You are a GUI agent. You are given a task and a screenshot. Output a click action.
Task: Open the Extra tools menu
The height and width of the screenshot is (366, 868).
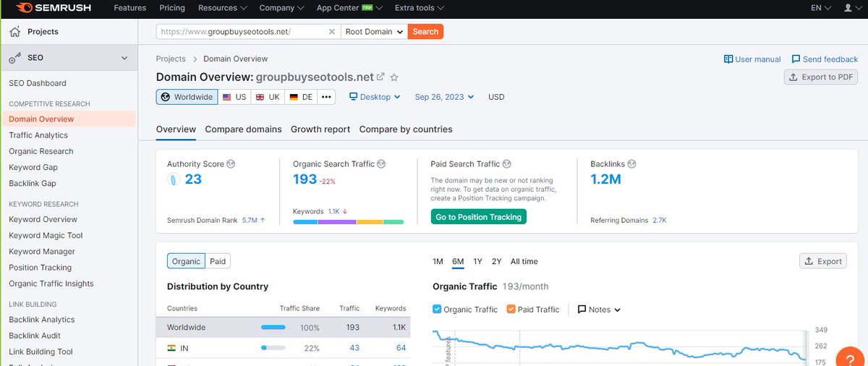(419, 8)
